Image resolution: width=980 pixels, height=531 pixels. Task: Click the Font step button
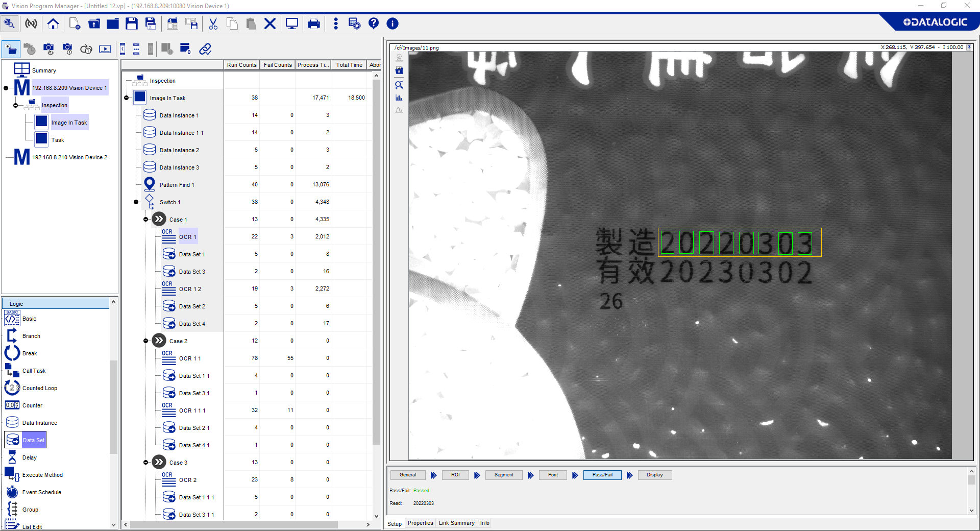553,475
